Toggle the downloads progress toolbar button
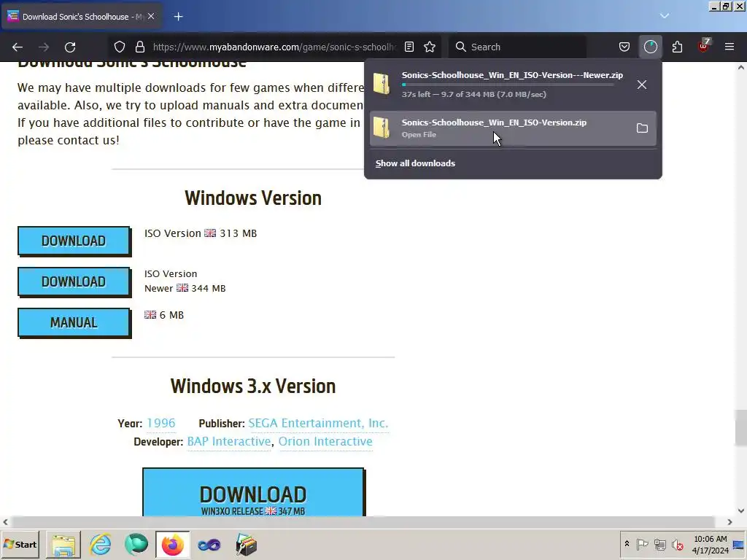Image resolution: width=747 pixels, height=560 pixels. [650, 47]
